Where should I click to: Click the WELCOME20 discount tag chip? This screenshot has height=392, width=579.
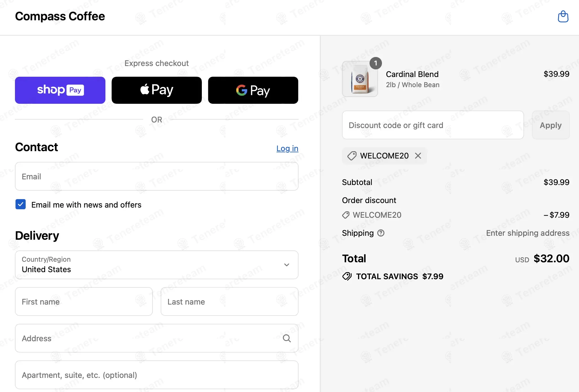(379, 156)
